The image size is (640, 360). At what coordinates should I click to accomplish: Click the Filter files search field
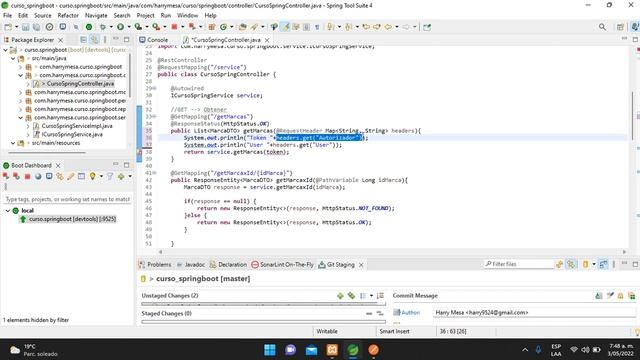tap(519, 264)
